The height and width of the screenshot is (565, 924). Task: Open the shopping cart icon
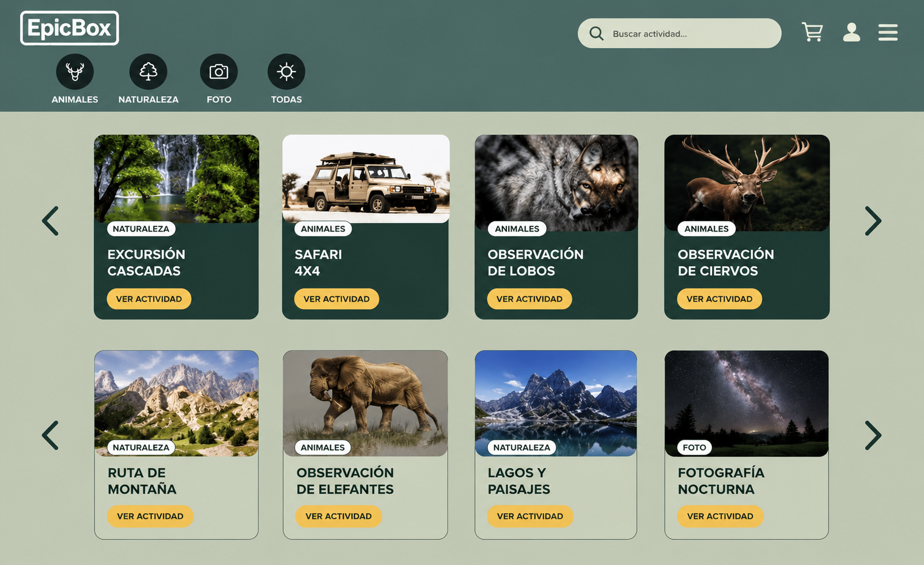point(812,32)
